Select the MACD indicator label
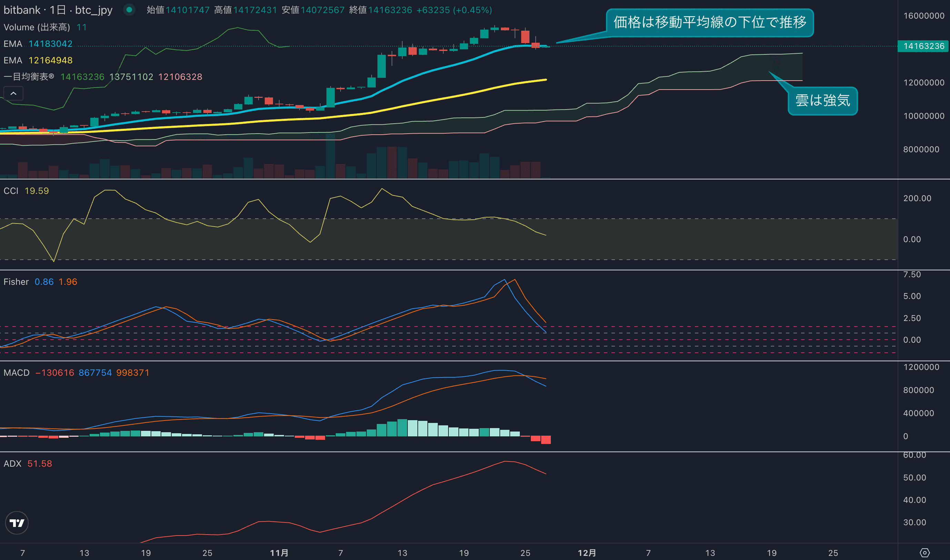Image resolution: width=950 pixels, height=560 pixels. pyautogui.click(x=16, y=373)
